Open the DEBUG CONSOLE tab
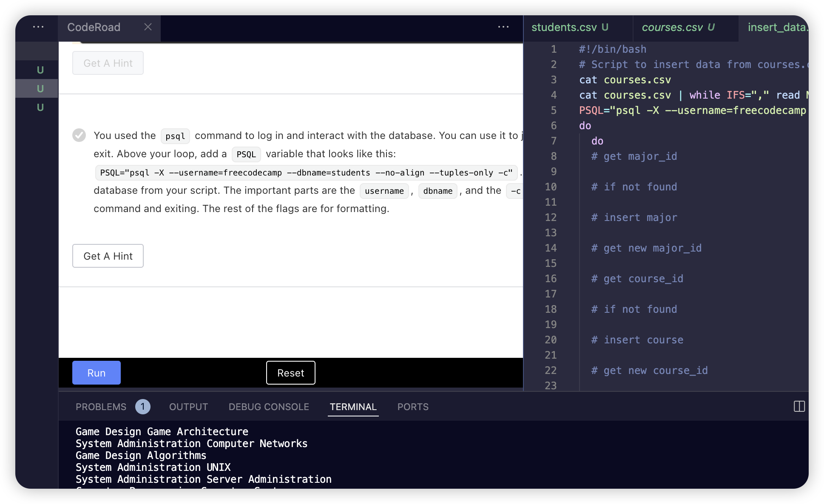Viewport: 824px width, 504px height. [269, 407]
